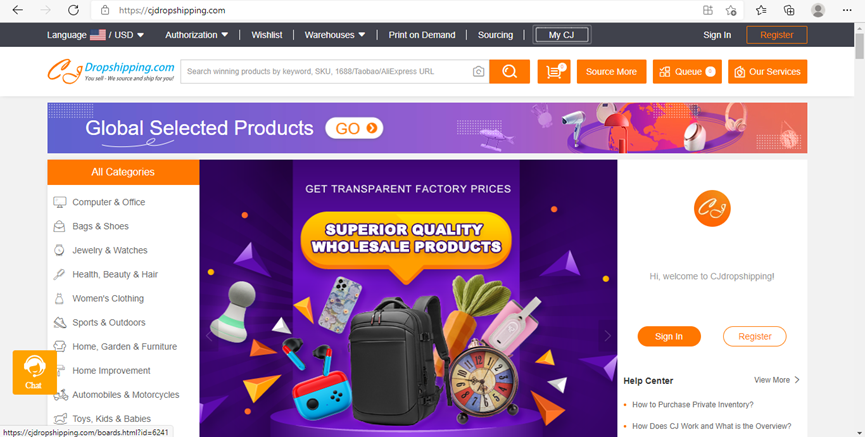Open browser Collections icon
The width and height of the screenshot is (865, 437).
pyautogui.click(x=789, y=10)
